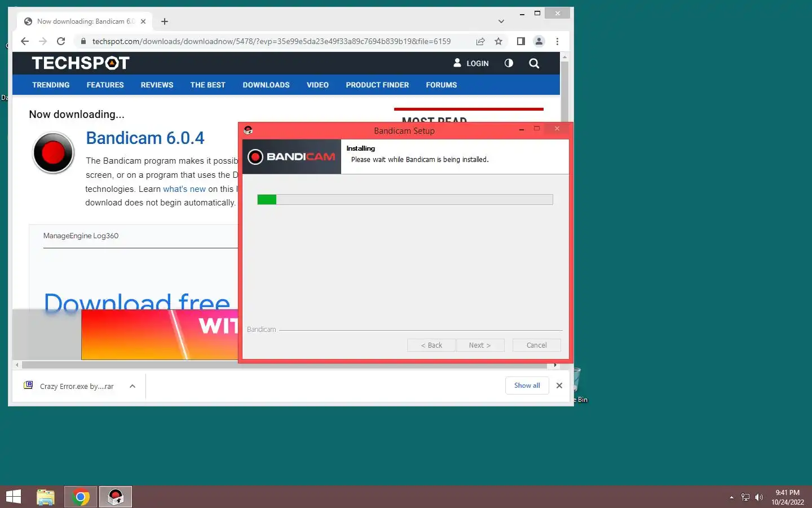Click the TechSpot logo
The width and height of the screenshot is (812, 508).
click(x=81, y=63)
